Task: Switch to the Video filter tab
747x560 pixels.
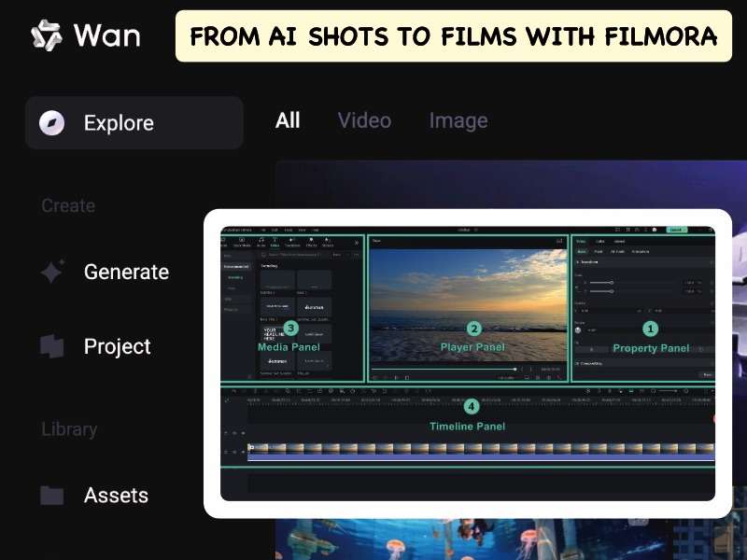Action: pyautogui.click(x=364, y=120)
